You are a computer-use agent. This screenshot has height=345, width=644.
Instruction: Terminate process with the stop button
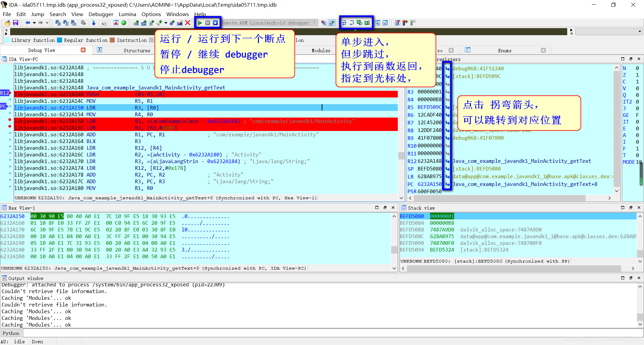point(215,23)
